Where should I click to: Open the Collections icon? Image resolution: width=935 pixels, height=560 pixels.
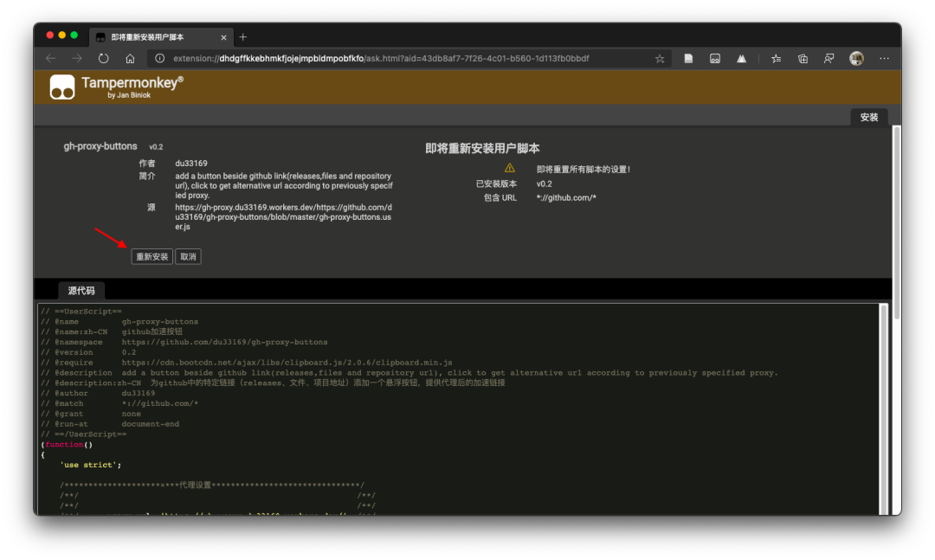tap(803, 59)
